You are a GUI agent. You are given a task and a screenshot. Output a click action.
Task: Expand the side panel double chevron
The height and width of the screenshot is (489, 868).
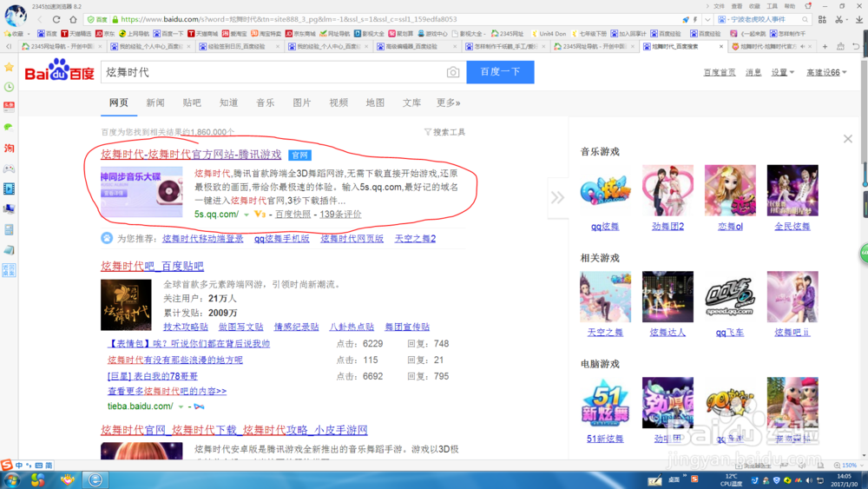[x=557, y=198]
